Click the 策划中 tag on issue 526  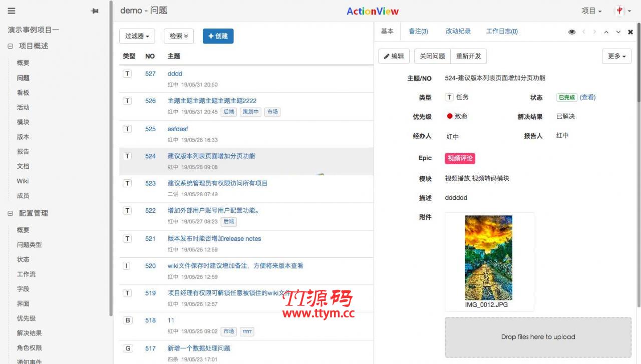click(250, 112)
